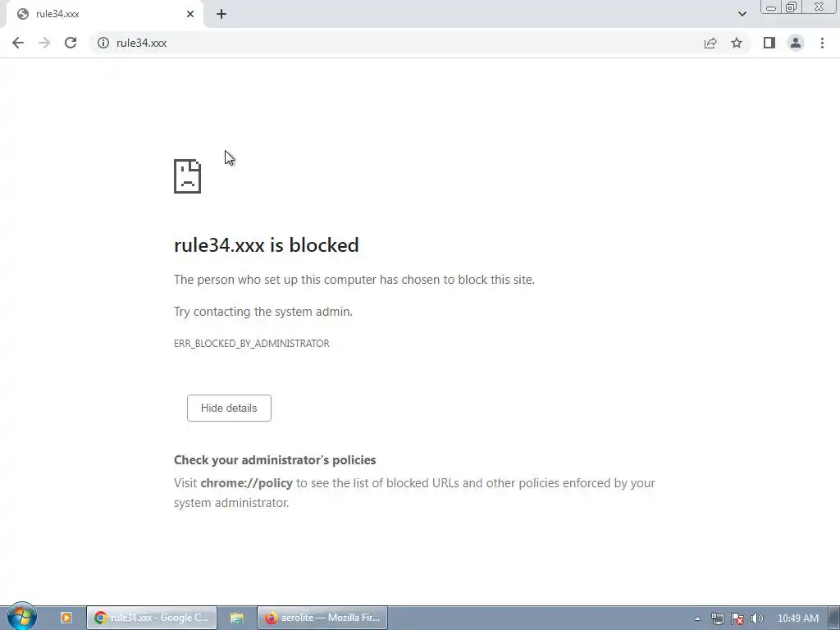Open the volume speaker tray icon
840x630 pixels.
(757, 619)
